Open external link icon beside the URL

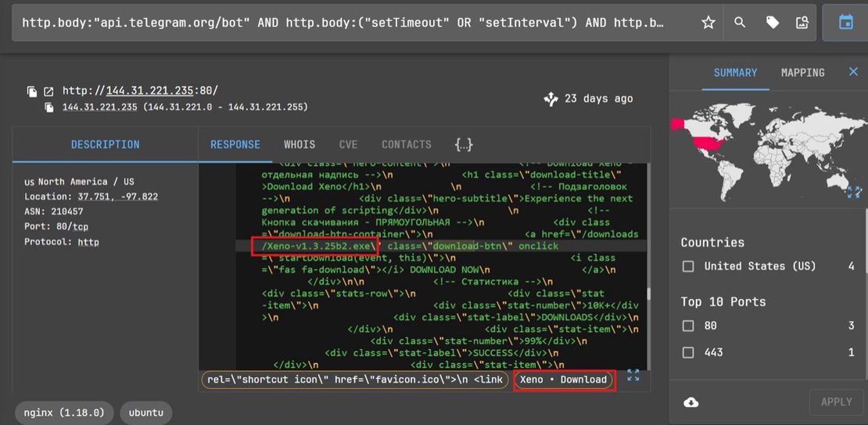point(48,92)
